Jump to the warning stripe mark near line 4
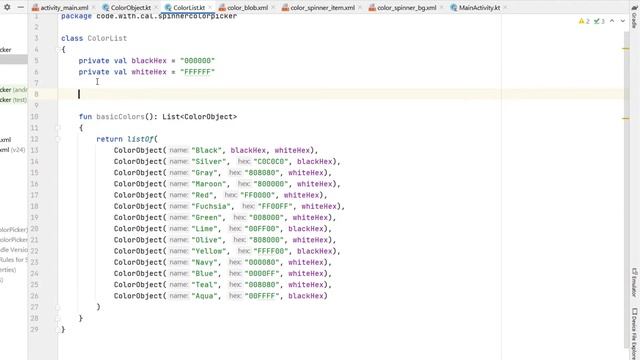This screenshot has height=360, width=640. (626, 49)
